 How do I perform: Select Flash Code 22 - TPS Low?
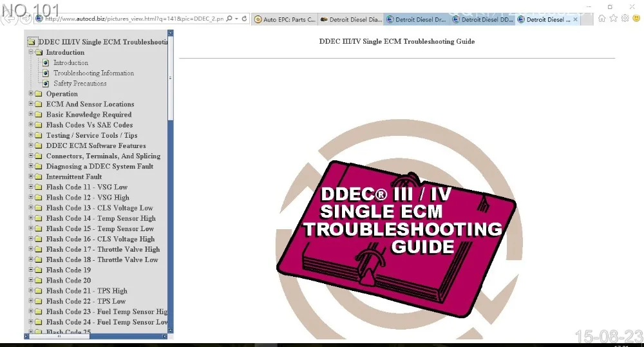86,301
